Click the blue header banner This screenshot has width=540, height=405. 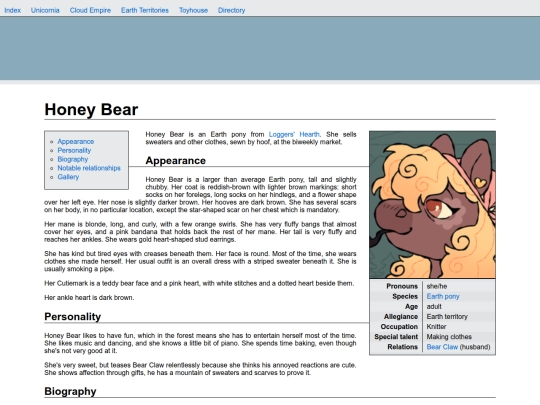coord(270,48)
